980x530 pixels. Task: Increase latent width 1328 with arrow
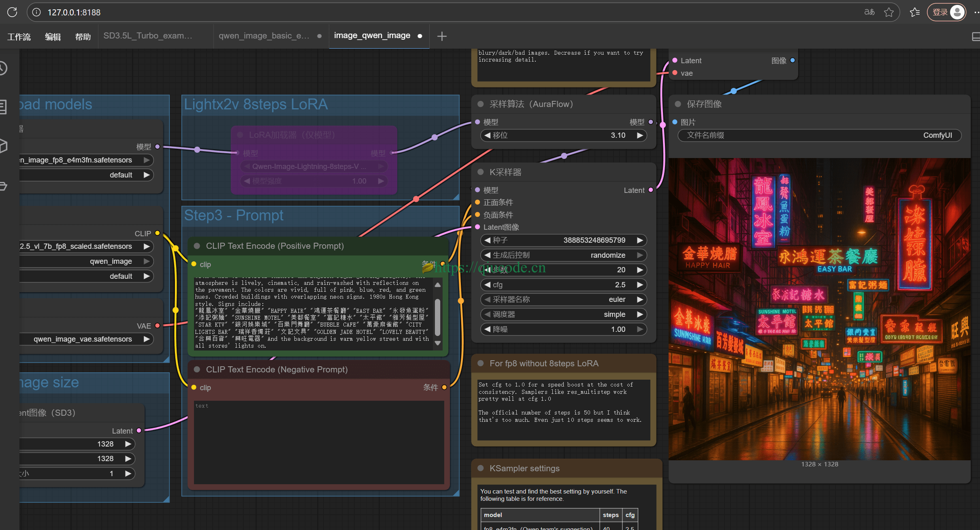coord(128,444)
